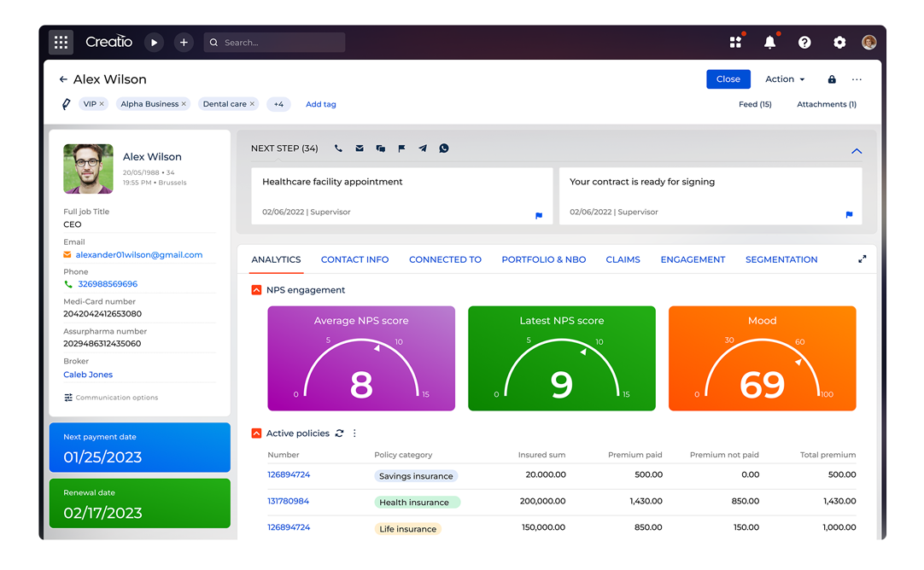Click the lock icon next to Action

pyautogui.click(x=832, y=79)
